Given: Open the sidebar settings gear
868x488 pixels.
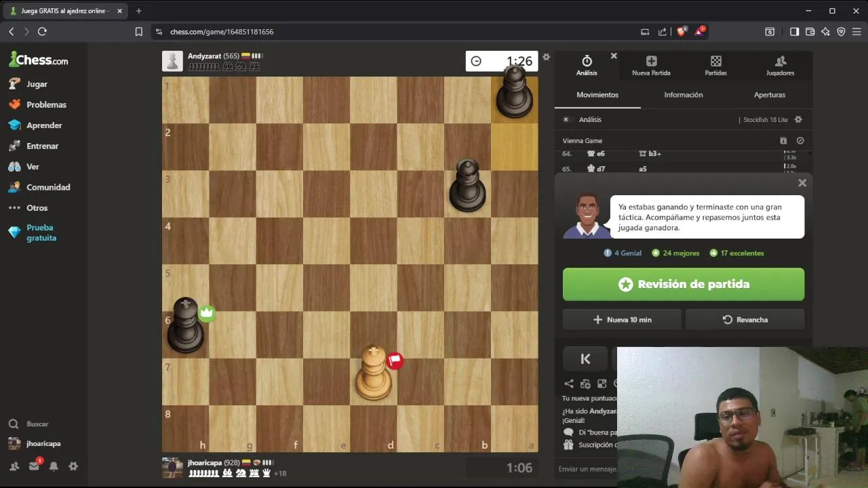Looking at the screenshot, I should tap(73, 466).
